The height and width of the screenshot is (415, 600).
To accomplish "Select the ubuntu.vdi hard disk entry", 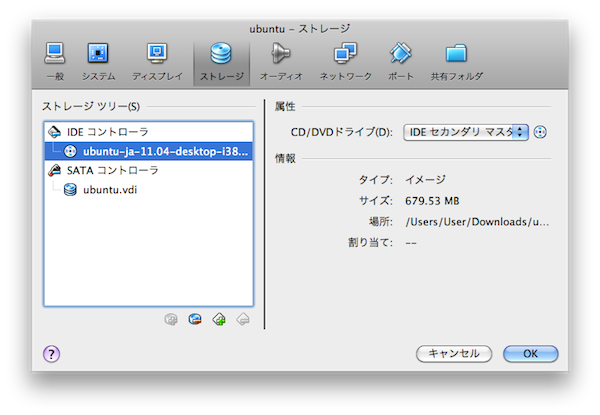I will coord(148,190).
